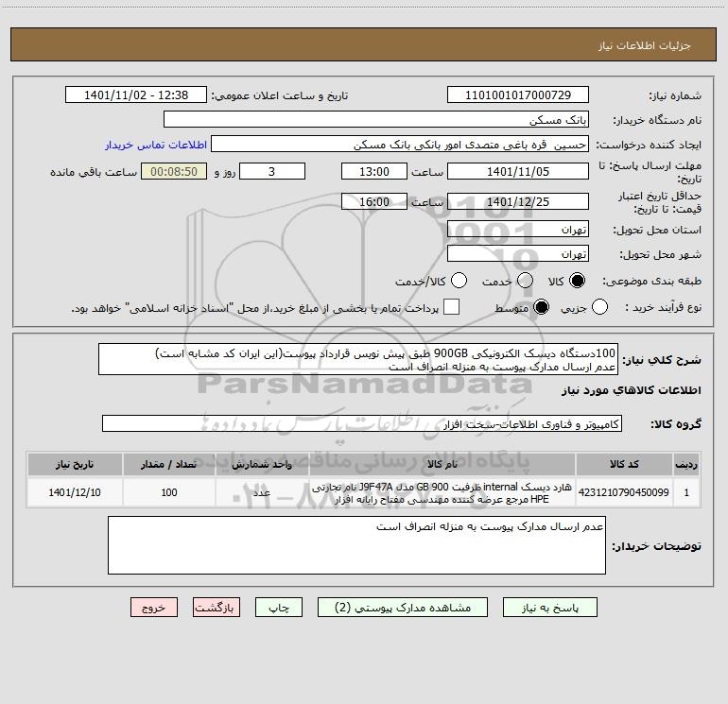Click the نوع فرآیند خرید label
The image size is (728, 704).
tap(664, 307)
